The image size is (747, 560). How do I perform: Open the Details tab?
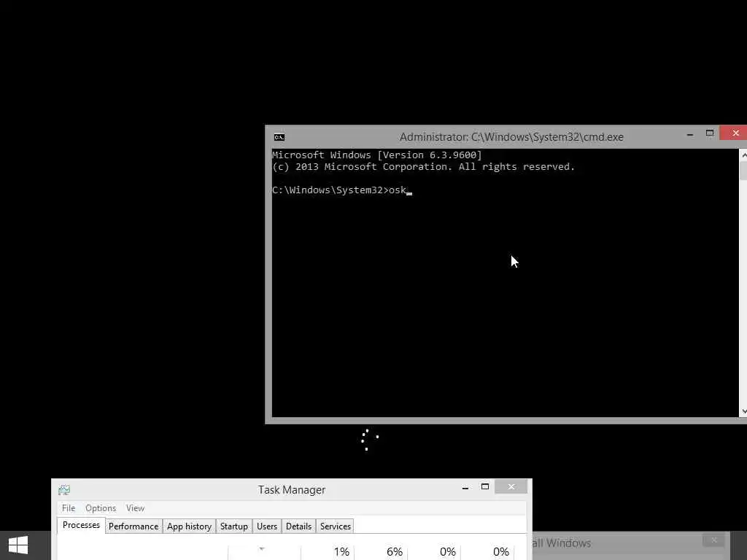(x=298, y=526)
